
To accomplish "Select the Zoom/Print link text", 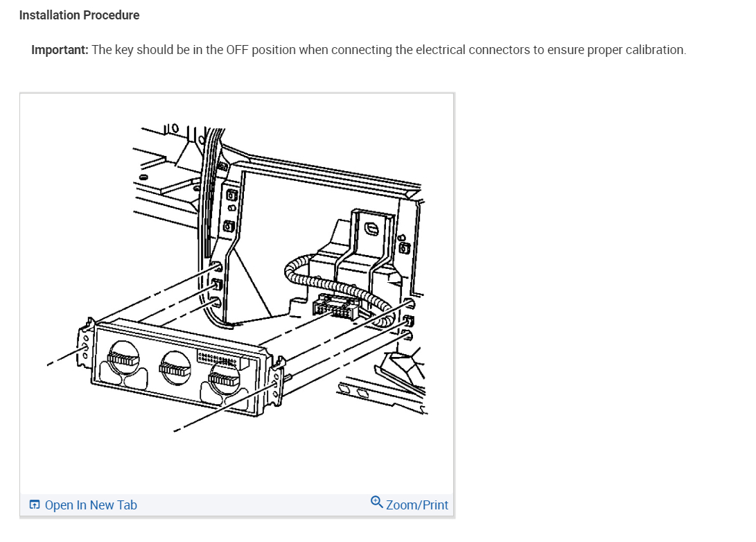I will pyautogui.click(x=417, y=505).
